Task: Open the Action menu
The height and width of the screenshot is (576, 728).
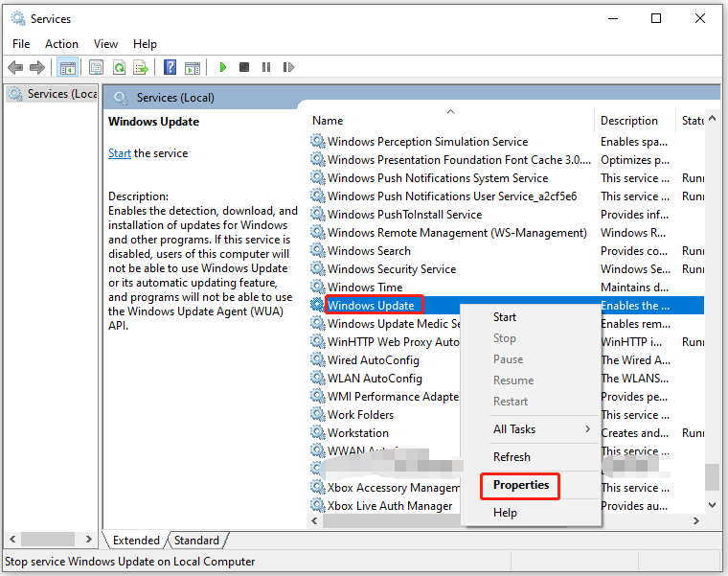Action: tap(61, 44)
